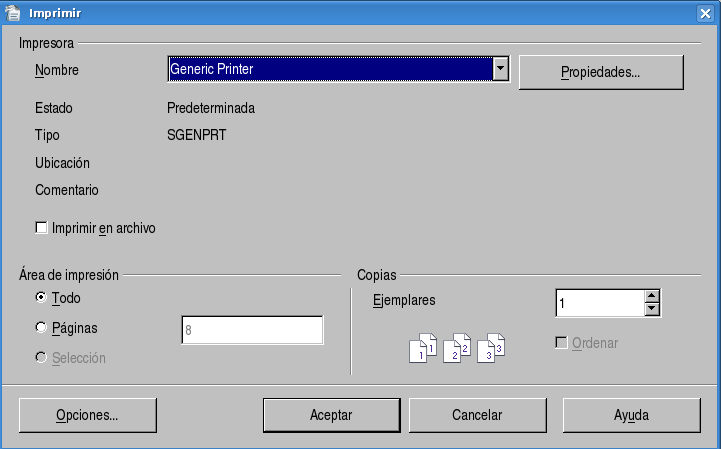The image size is (721, 449).
Task: Click the Generic Printer combo box field
Action: (x=330, y=69)
